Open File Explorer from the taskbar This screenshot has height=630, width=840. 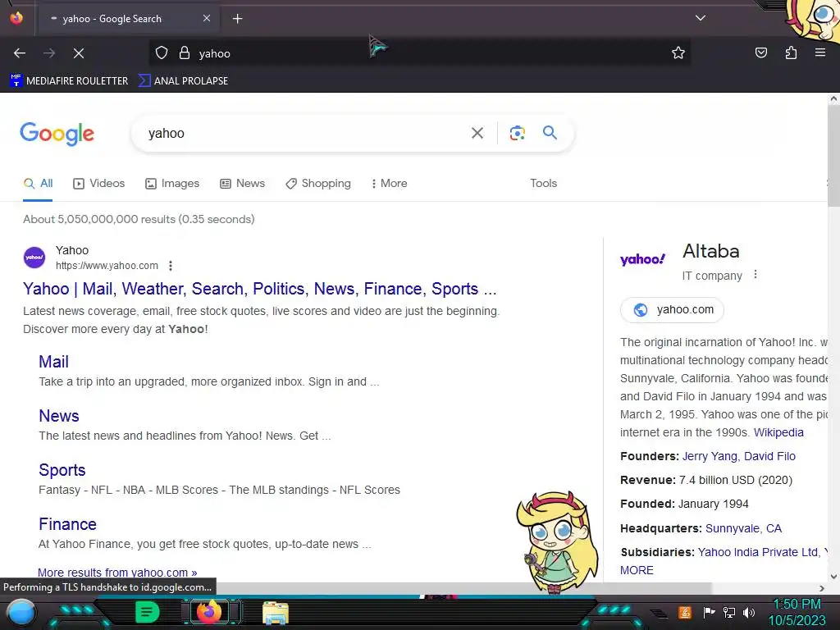[276, 613]
